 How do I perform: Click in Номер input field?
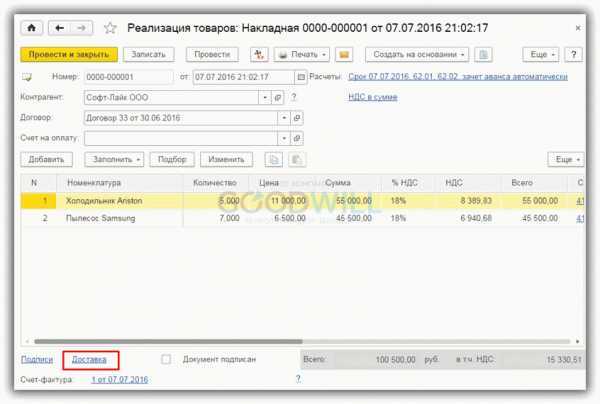pos(128,77)
